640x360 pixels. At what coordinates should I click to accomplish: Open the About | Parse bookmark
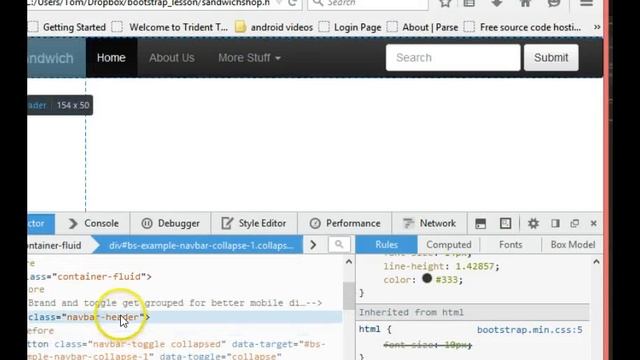[x=422, y=27]
